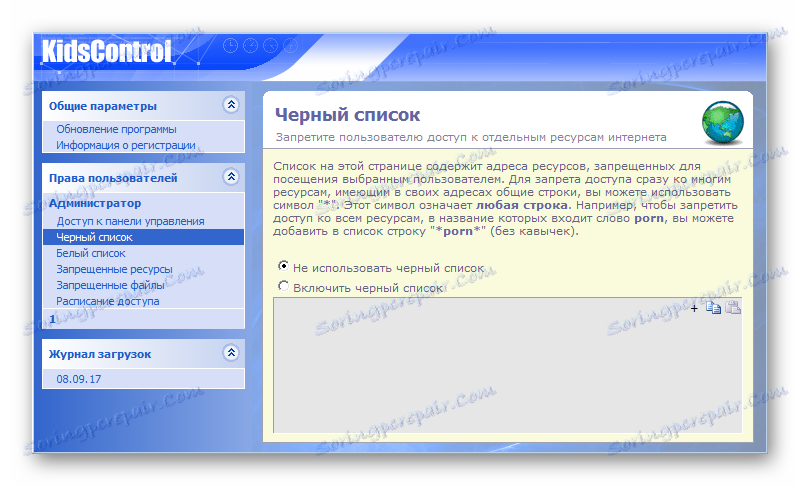Image resolution: width=800 pixels, height=486 pixels.
Task: Click the 'Черный список' page heading
Action: pos(347,115)
